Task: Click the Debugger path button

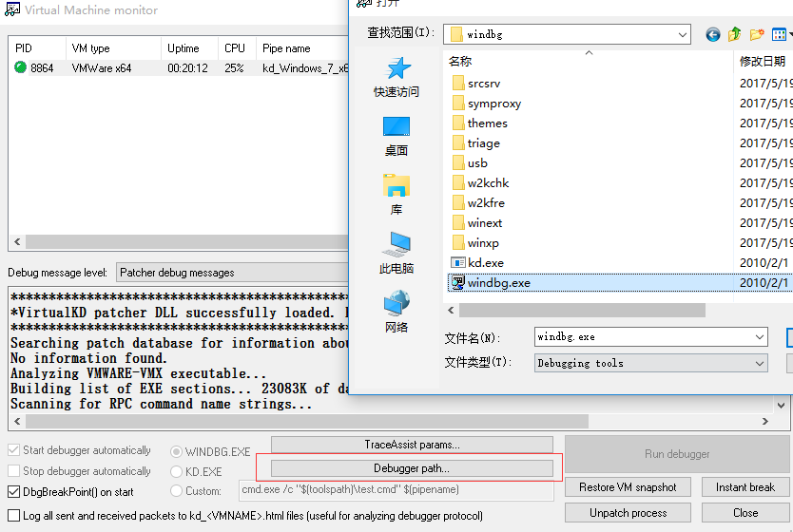Action: pos(412,468)
